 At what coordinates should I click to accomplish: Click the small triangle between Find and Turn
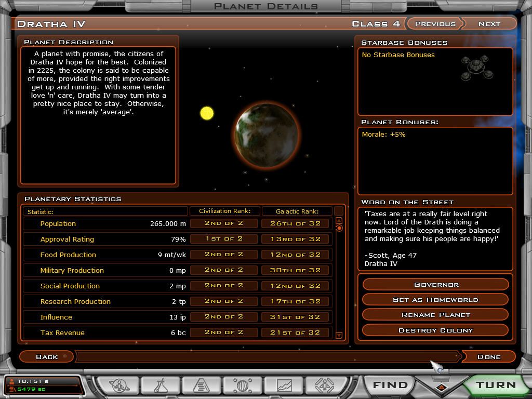click(x=441, y=387)
